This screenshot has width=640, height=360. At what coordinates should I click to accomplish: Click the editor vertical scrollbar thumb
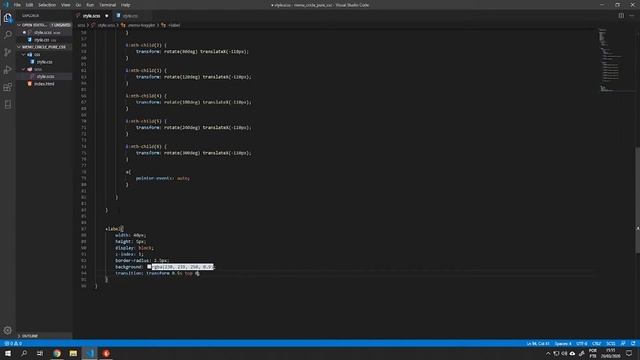[x=638, y=200]
